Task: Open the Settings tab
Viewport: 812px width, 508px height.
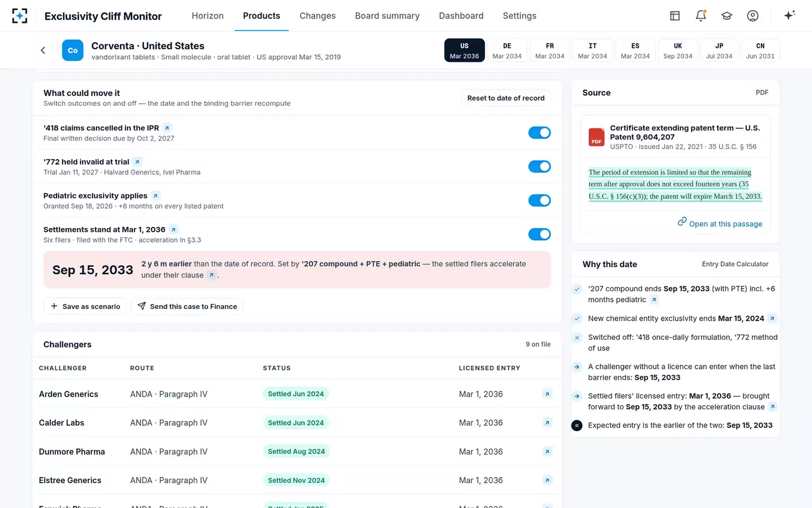Action: point(519,16)
